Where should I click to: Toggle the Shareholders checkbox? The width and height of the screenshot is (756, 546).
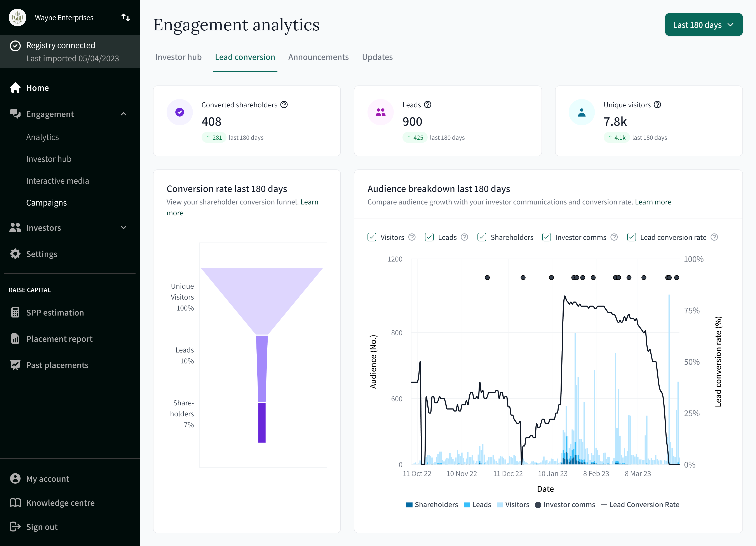pyautogui.click(x=482, y=237)
